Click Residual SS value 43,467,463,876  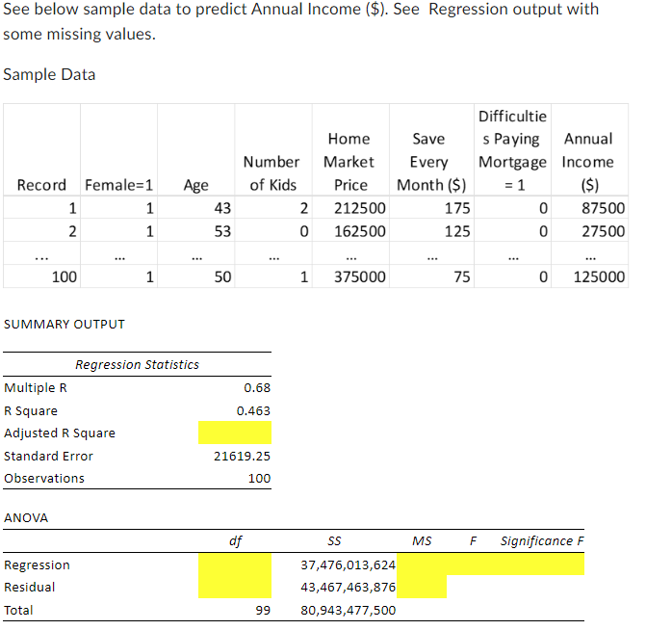click(348, 587)
